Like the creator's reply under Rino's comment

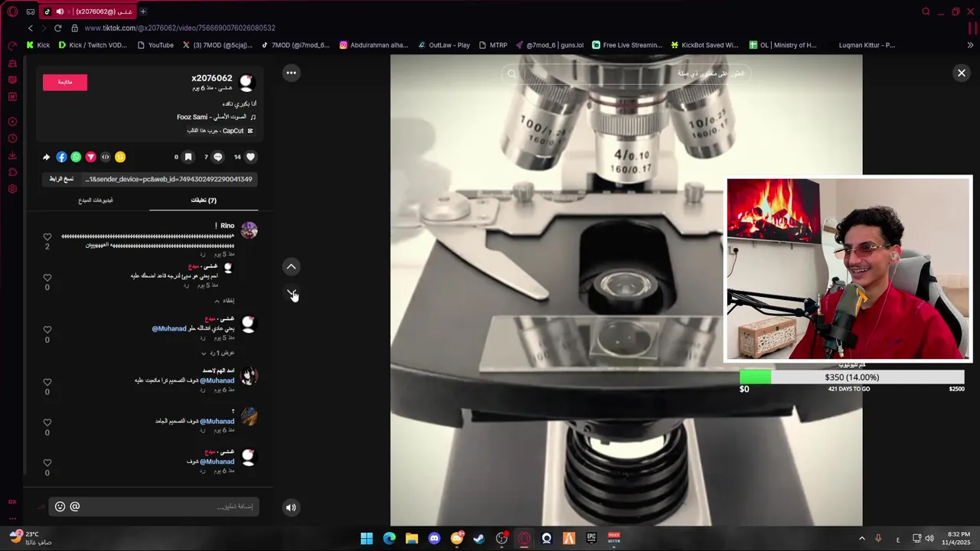[47, 278]
